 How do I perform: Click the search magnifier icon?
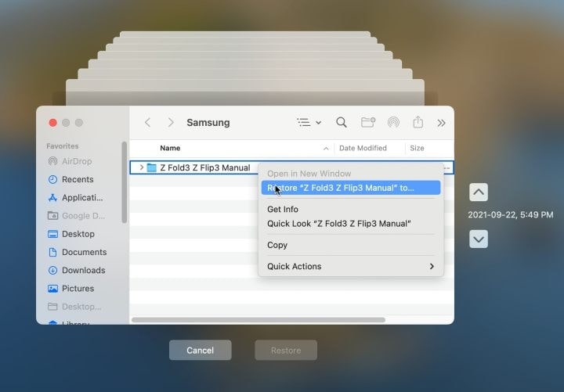[x=342, y=123]
